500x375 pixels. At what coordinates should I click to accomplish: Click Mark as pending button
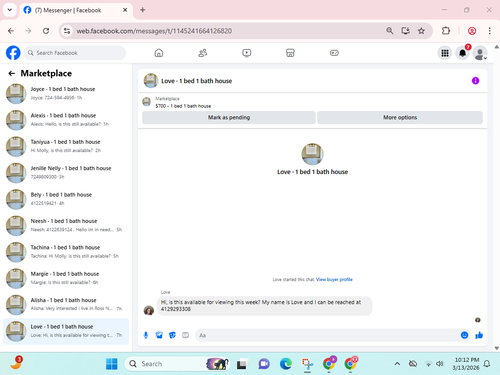[x=229, y=117]
